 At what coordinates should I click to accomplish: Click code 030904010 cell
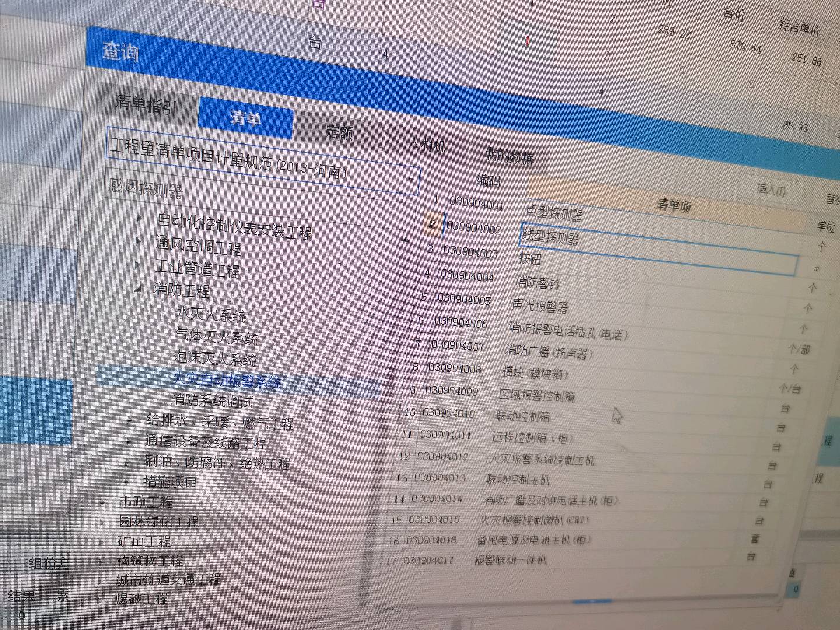coord(449,413)
